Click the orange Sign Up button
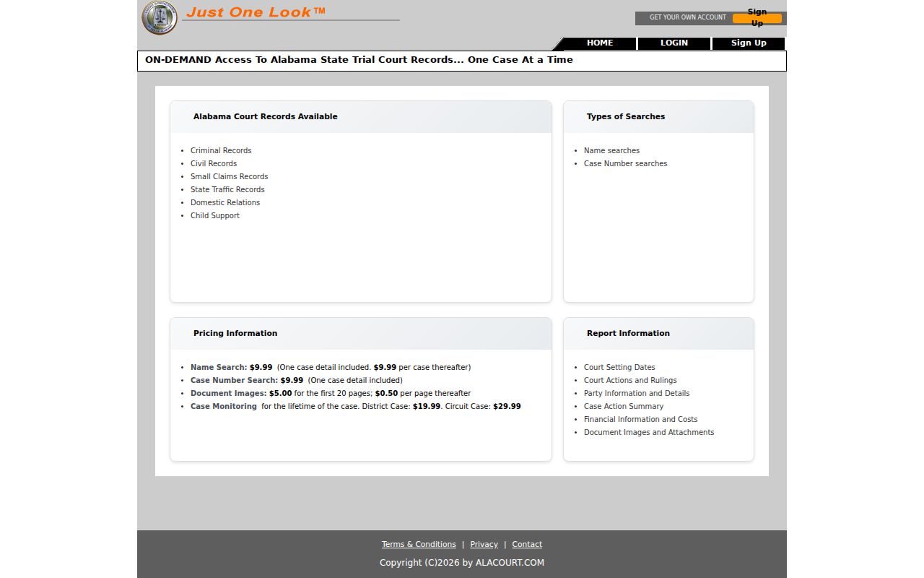 click(x=757, y=18)
